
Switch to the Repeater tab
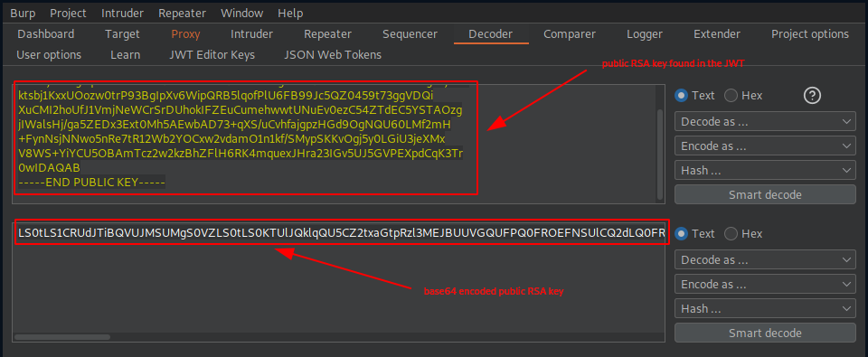tap(327, 34)
